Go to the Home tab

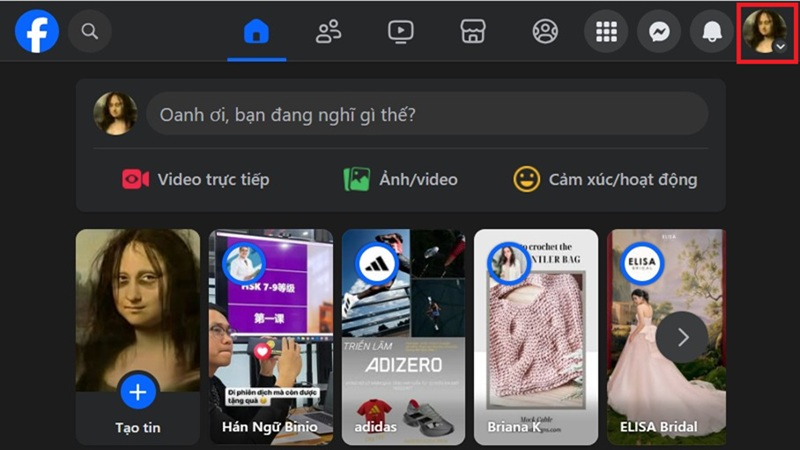(x=257, y=32)
